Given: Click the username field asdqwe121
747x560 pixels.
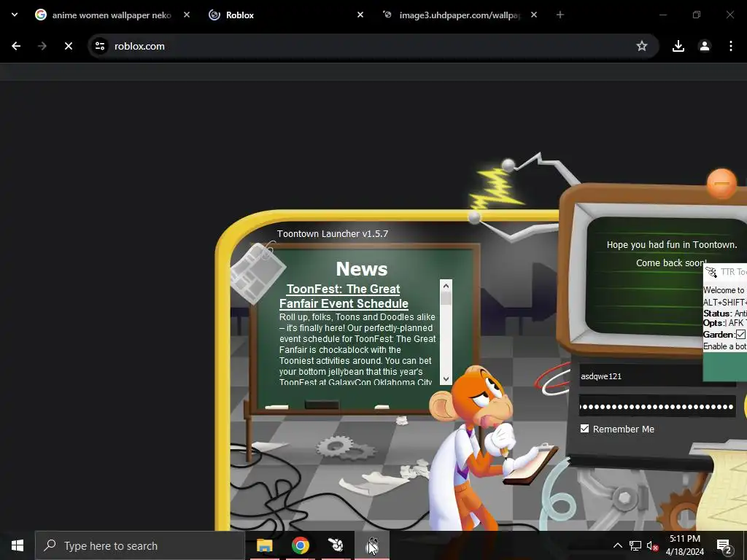Looking at the screenshot, I should [x=640, y=376].
